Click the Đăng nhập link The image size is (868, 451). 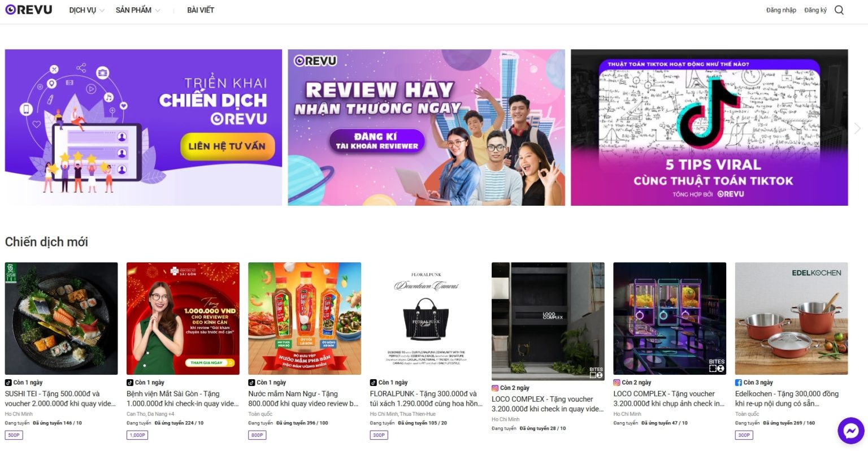click(x=781, y=10)
